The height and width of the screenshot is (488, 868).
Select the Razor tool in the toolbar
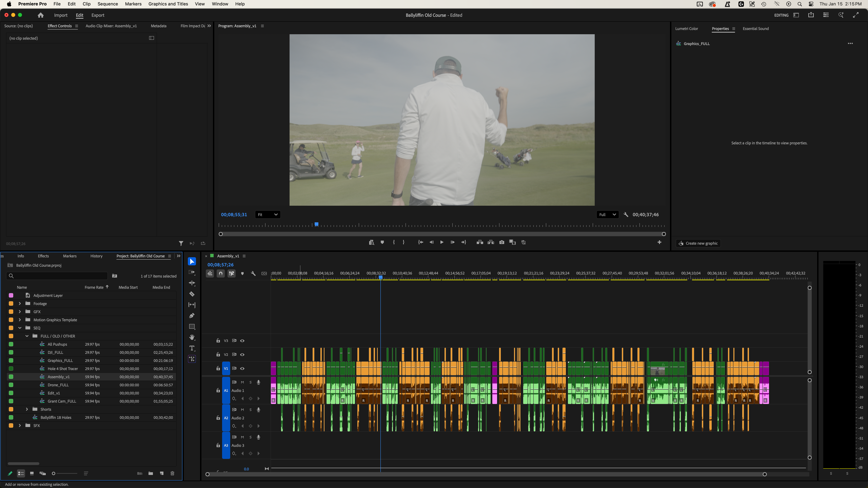[x=192, y=294]
